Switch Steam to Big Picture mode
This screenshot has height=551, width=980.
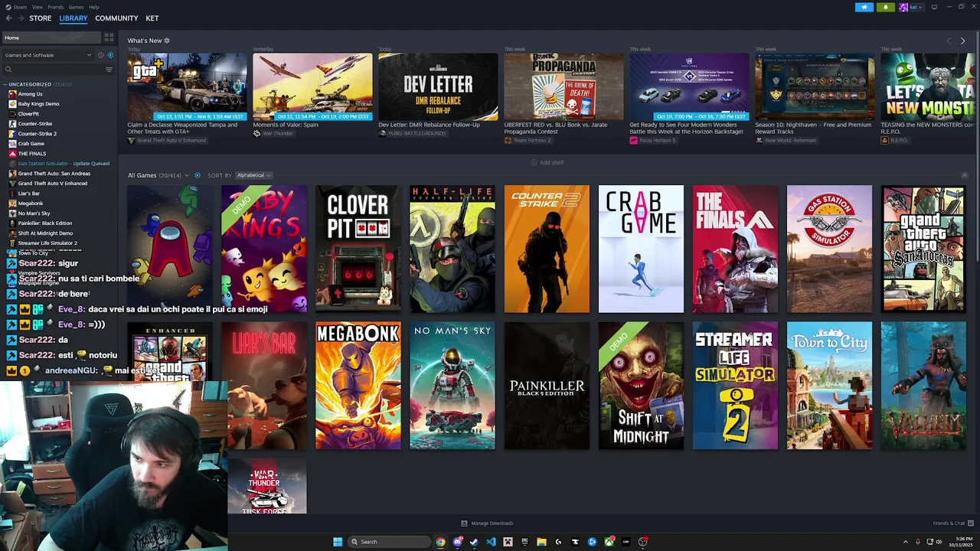coord(934,7)
